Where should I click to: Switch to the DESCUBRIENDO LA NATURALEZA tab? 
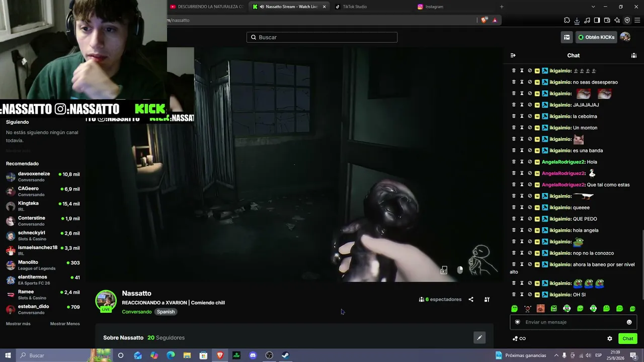[206, 7]
